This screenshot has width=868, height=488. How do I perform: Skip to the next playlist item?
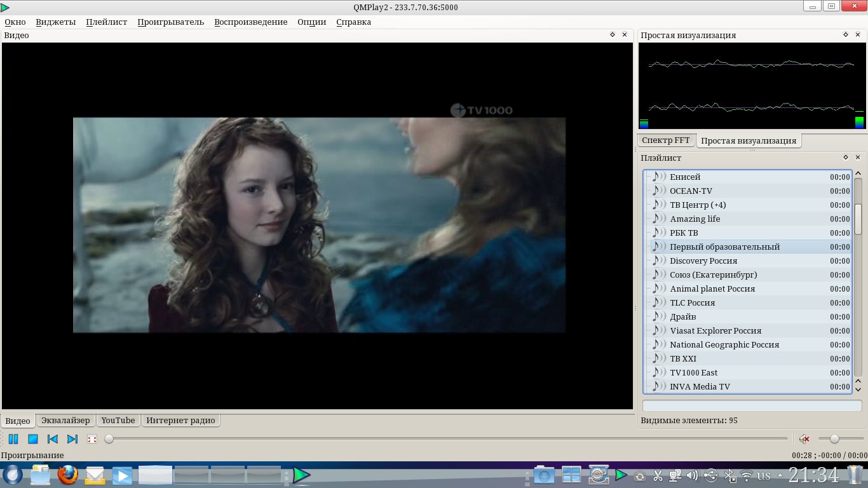tap(72, 439)
